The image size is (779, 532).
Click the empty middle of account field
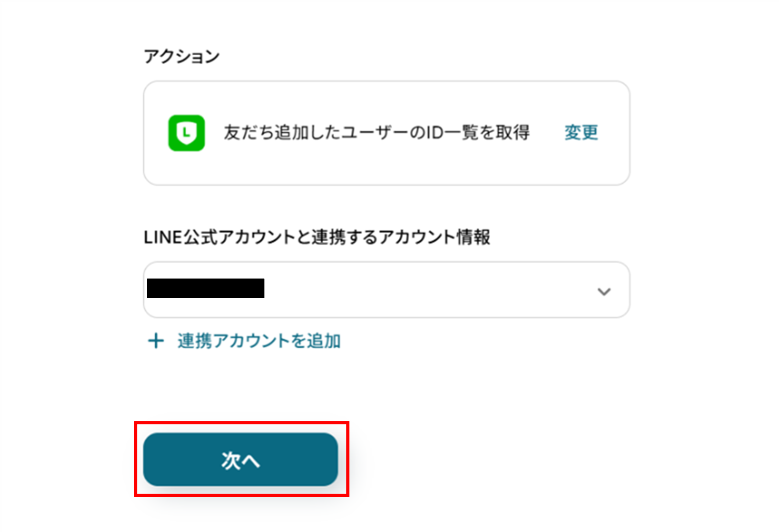(x=418, y=290)
